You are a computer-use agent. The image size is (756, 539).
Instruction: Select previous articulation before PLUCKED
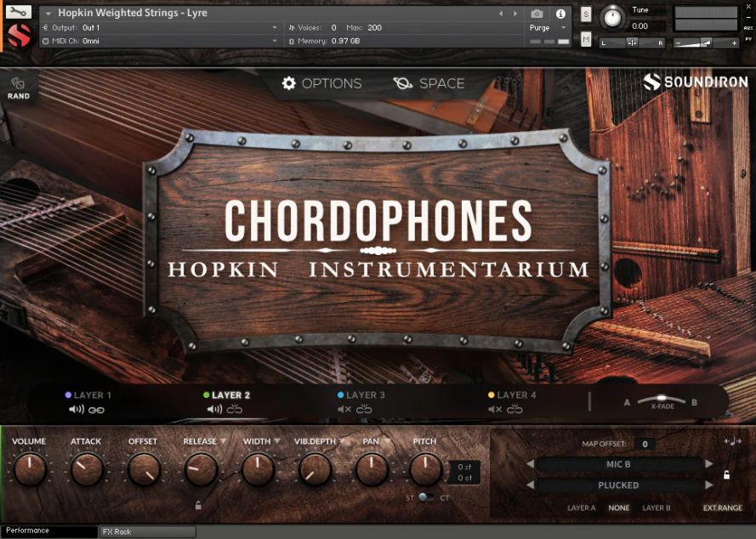pyautogui.click(x=530, y=485)
